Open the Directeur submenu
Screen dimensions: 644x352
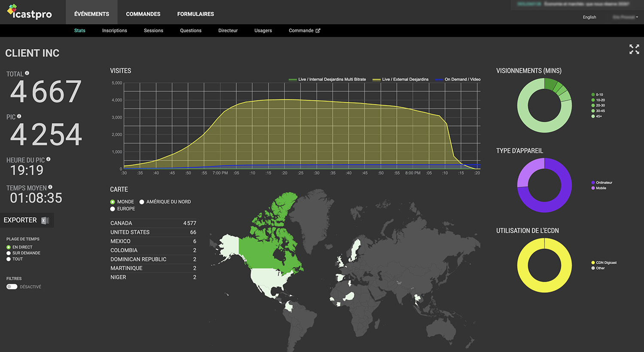pyautogui.click(x=228, y=30)
